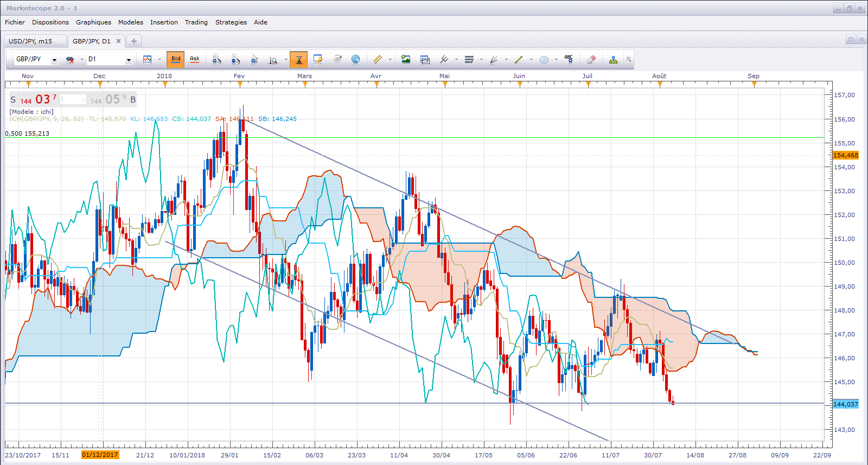Image resolution: width=868 pixels, height=465 pixels.
Task: Expand the Fibonacci tool dropdown arrow
Action: click(x=481, y=60)
